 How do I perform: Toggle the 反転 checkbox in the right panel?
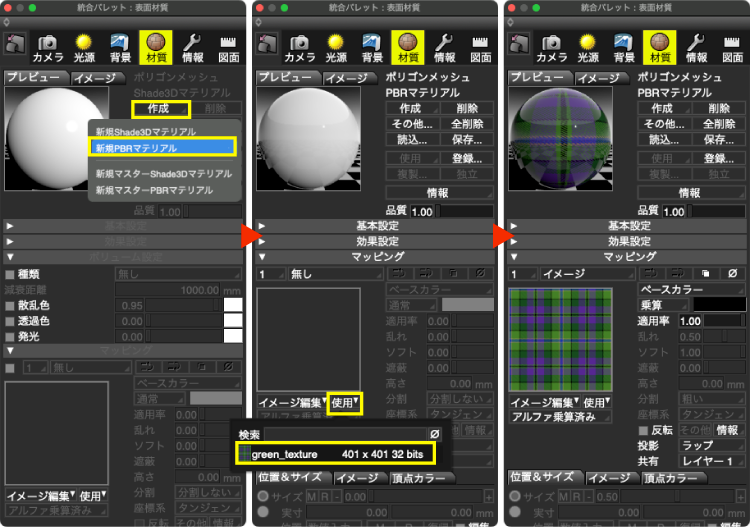point(644,430)
